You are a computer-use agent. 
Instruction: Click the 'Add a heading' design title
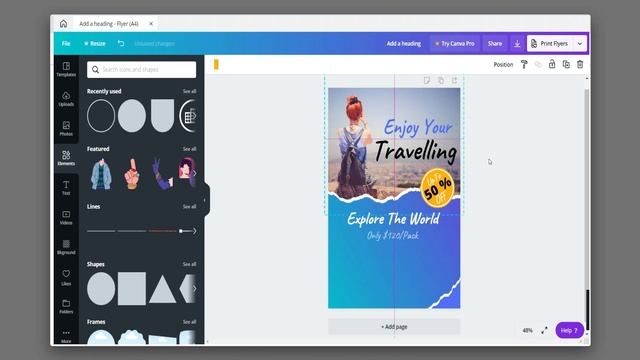(x=404, y=44)
